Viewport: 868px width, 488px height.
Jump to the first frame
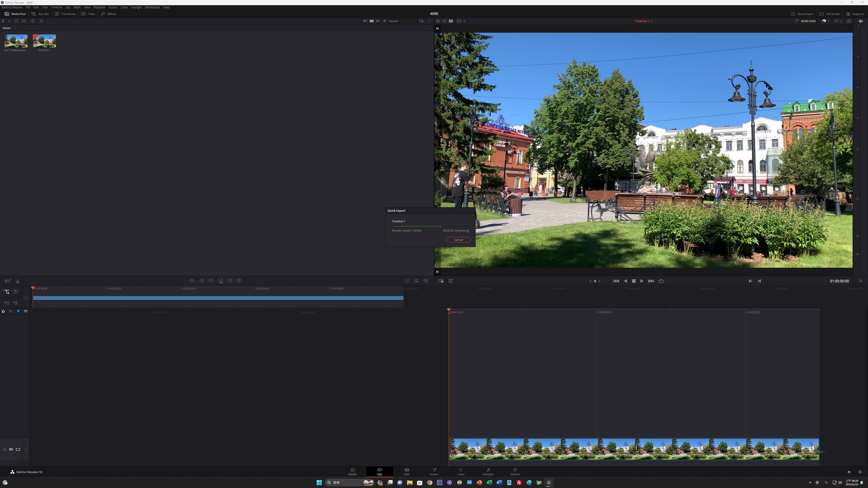coord(616,281)
